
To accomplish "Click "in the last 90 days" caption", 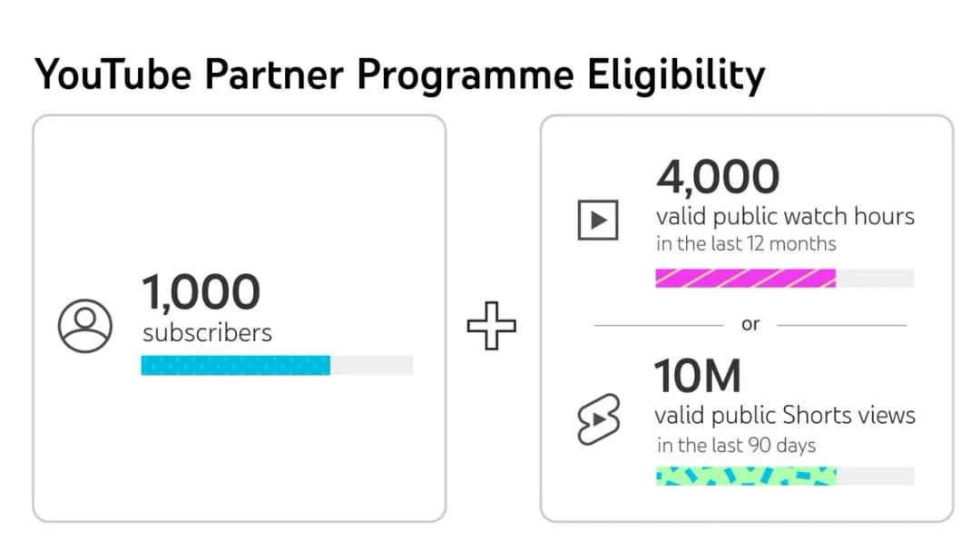I will tap(736, 445).
